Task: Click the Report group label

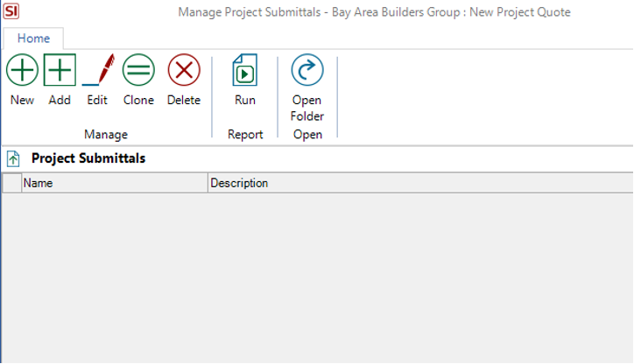Action: (245, 135)
